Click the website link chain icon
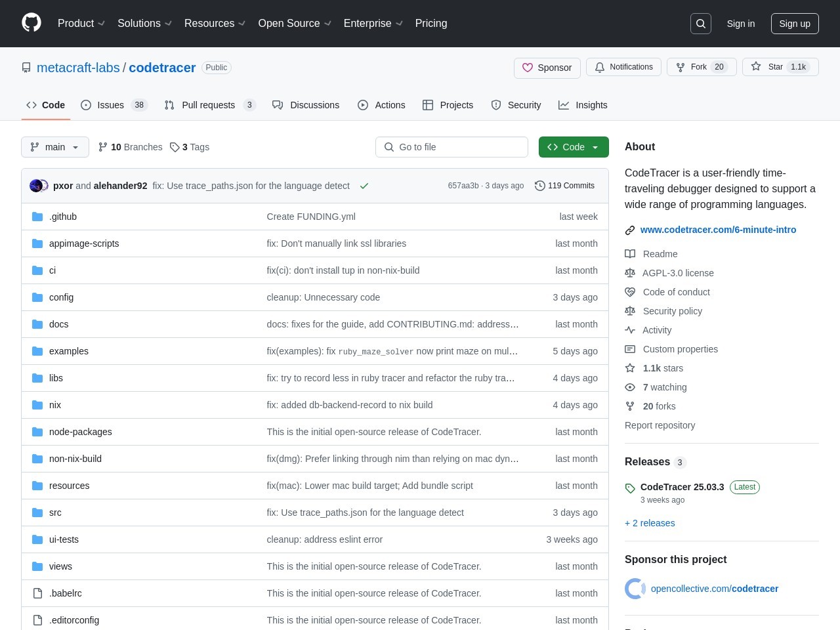Viewport: 840px width, 630px height. [x=630, y=230]
